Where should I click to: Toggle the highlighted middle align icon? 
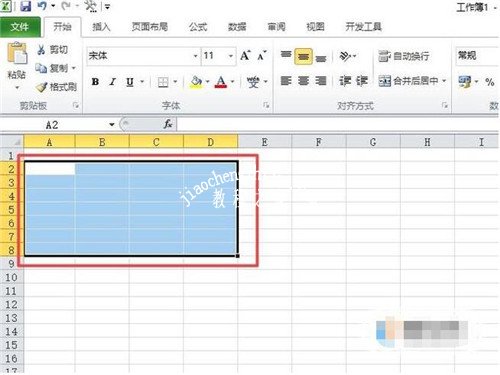[303, 56]
